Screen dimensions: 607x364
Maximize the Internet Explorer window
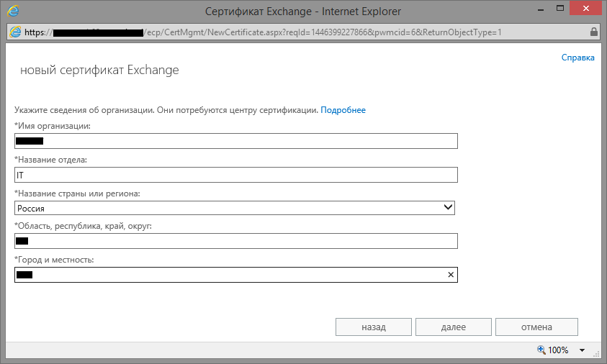point(559,8)
